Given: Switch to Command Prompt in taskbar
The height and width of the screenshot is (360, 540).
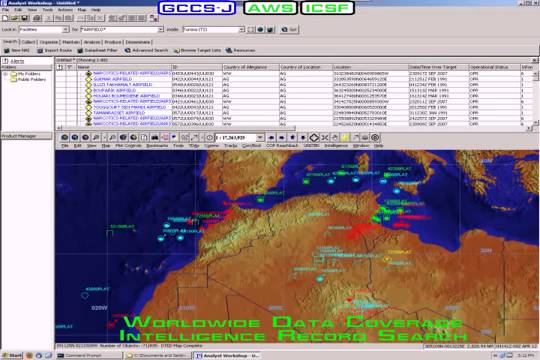Looking at the screenshot, I should (89, 355).
